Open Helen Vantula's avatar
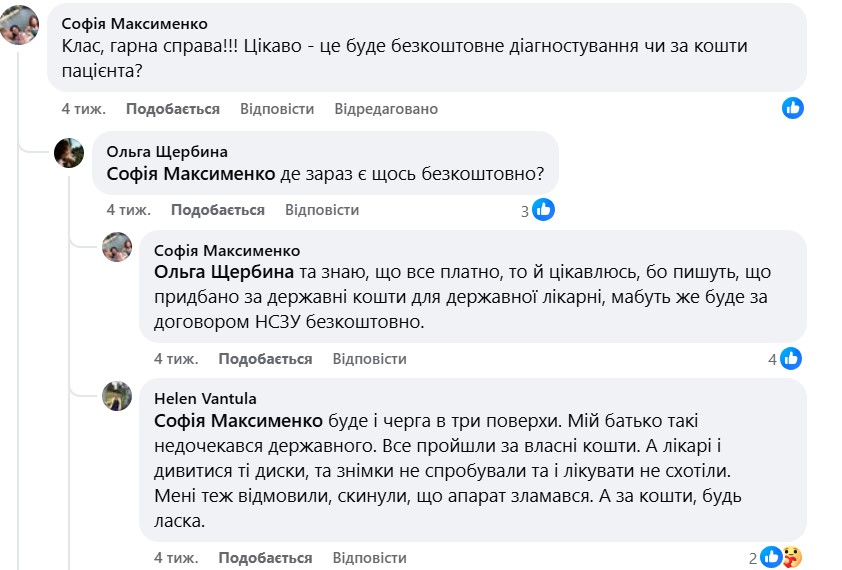 117,397
